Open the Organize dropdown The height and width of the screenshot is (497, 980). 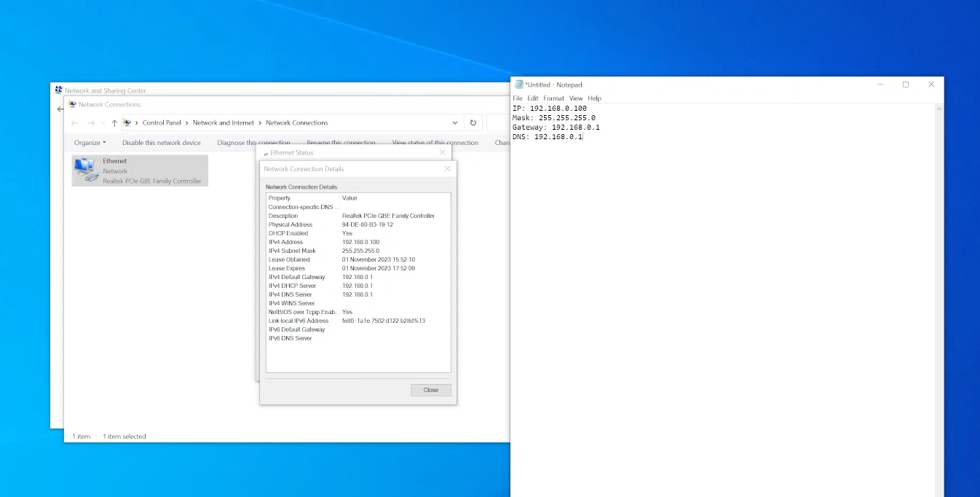pos(90,143)
